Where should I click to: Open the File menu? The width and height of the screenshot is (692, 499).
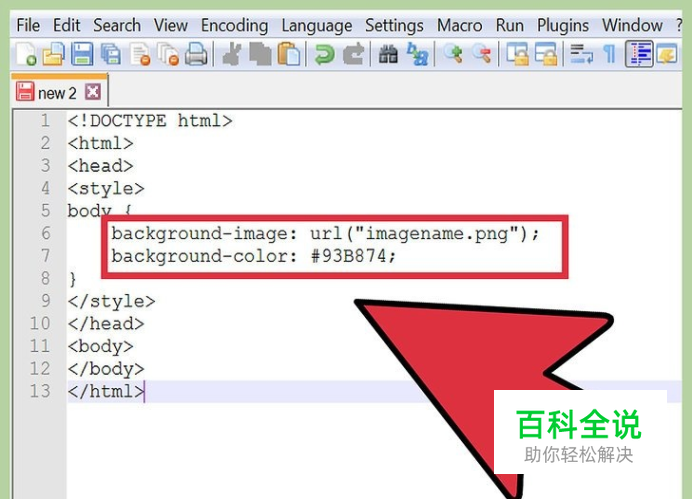click(28, 25)
